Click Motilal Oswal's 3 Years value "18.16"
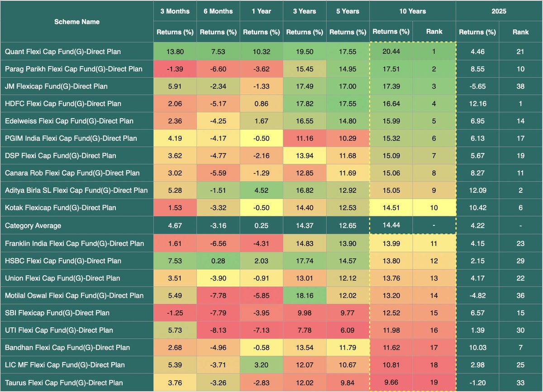The width and height of the screenshot is (543, 392). tap(305, 296)
